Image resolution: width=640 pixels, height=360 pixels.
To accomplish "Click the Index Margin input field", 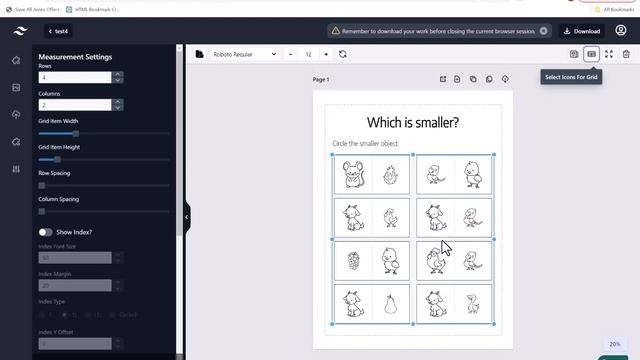I will (75, 285).
